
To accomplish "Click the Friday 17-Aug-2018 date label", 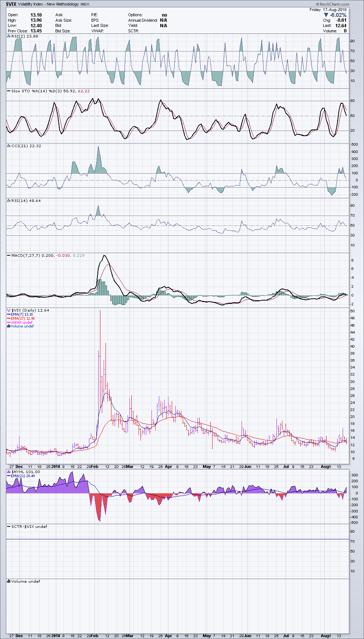I will pyautogui.click(x=328, y=10).
